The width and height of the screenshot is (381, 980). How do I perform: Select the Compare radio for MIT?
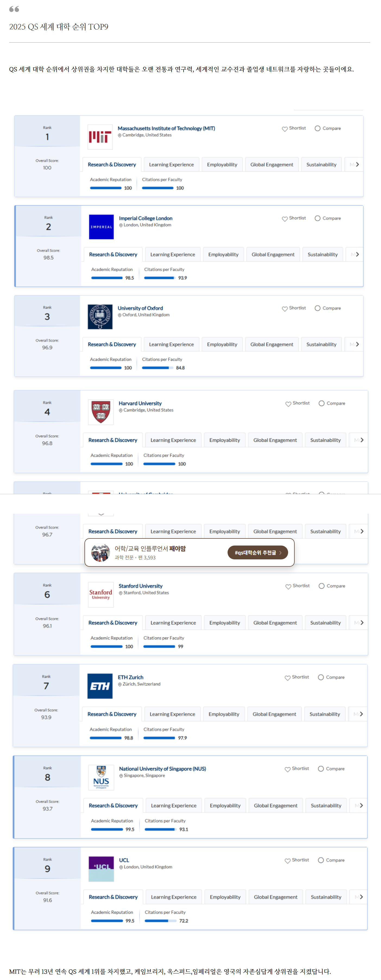(x=317, y=129)
